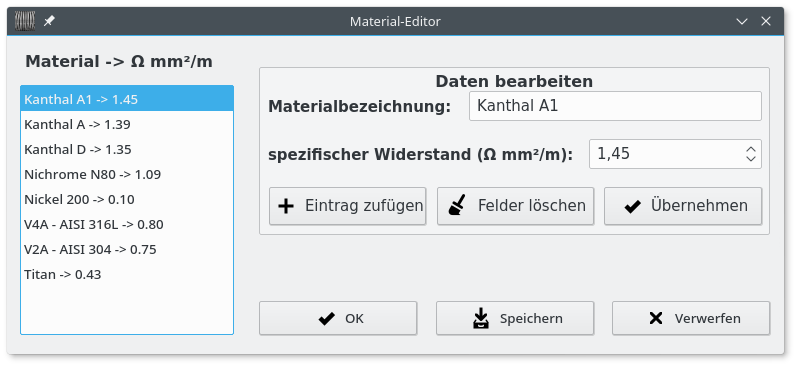
Task: Select Titan -> 0.43 from list
Action: pyautogui.click(x=127, y=274)
